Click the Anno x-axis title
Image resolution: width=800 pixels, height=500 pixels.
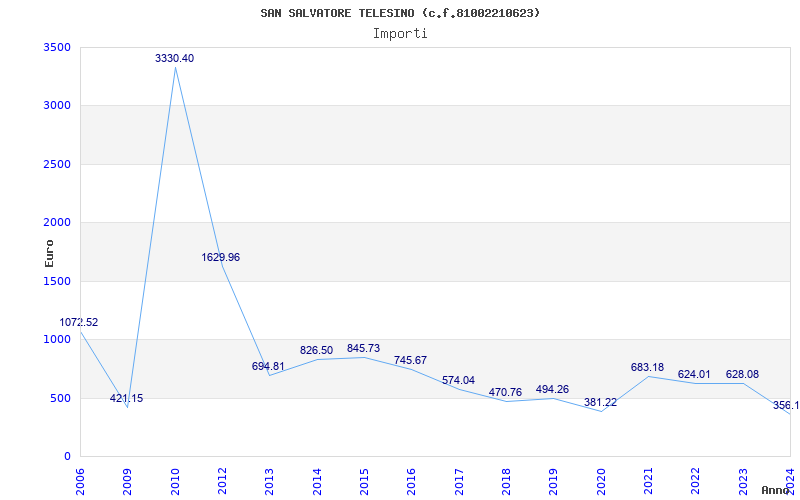point(774,490)
